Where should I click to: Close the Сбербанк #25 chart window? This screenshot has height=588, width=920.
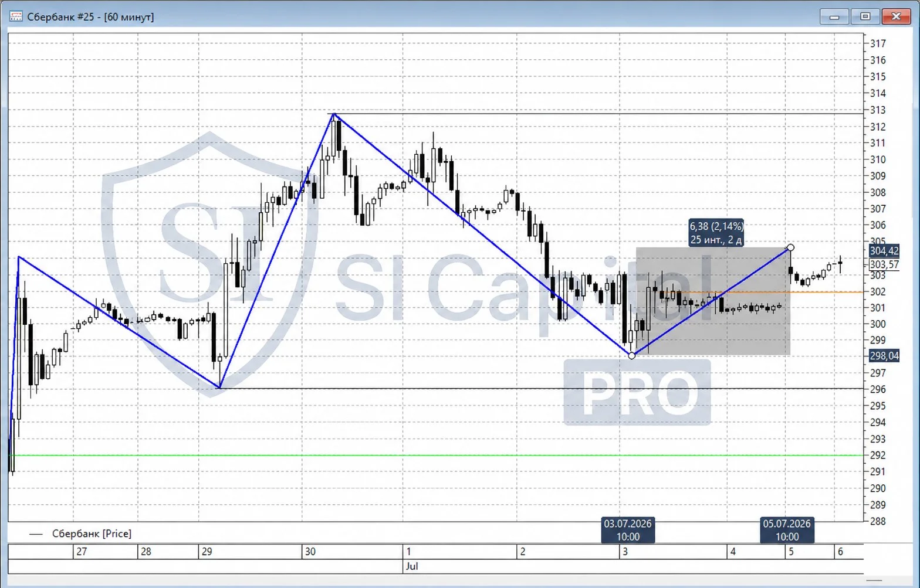point(896,16)
